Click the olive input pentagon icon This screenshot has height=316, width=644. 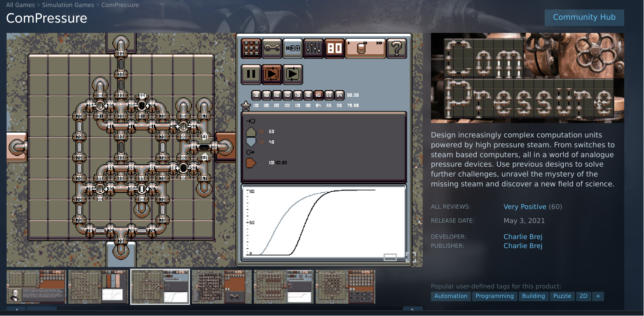coord(251,132)
